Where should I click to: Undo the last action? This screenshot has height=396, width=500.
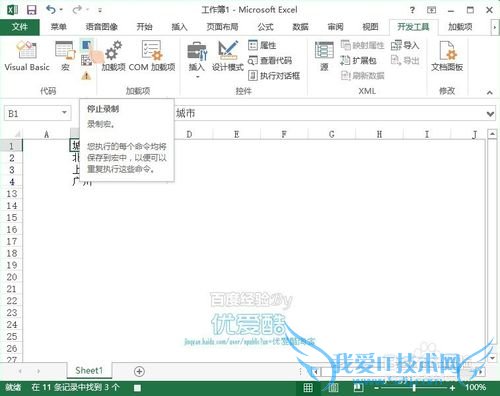(x=51, y=10)
